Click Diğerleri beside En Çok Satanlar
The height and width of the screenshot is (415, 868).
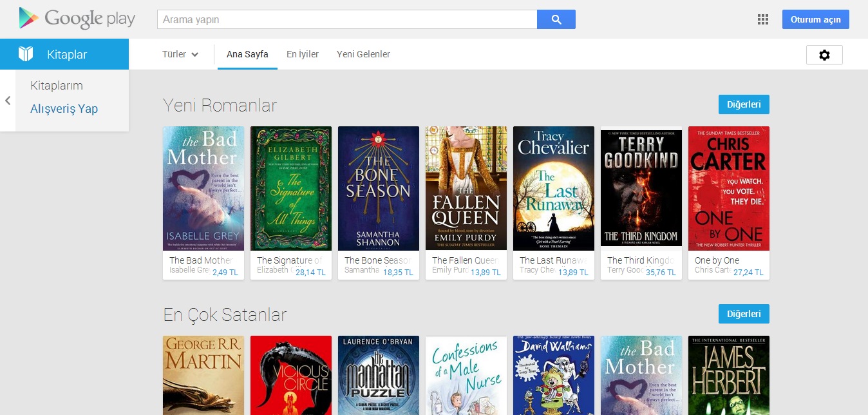744,314
